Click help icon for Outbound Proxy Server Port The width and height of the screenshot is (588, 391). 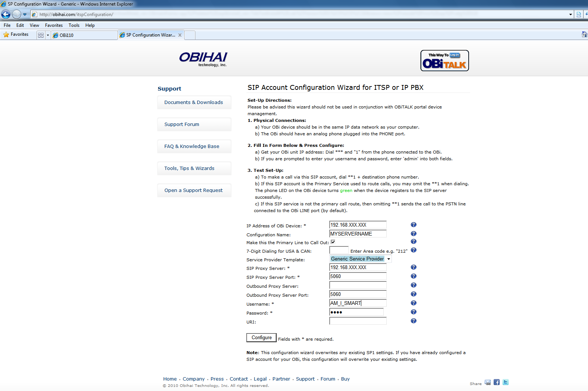[414, 294]
